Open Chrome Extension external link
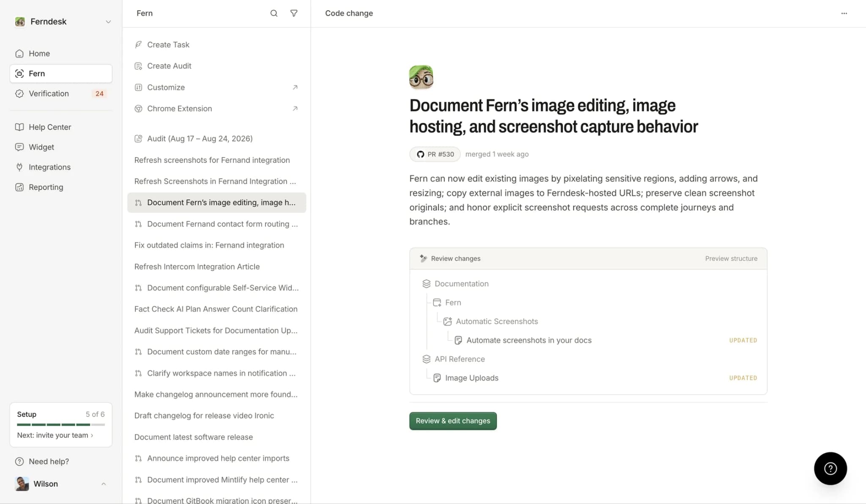Viewport: 866px width, 504px height. click(216, 109)
